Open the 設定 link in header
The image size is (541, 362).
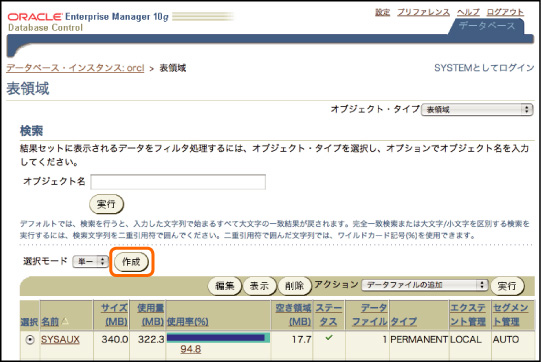point(382,12)
